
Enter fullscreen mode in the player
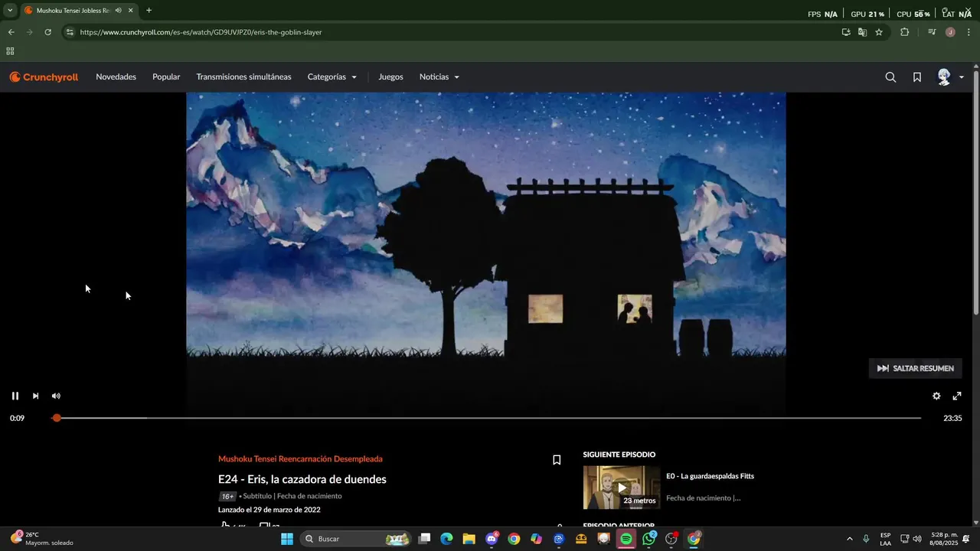(x=957, y=396)
